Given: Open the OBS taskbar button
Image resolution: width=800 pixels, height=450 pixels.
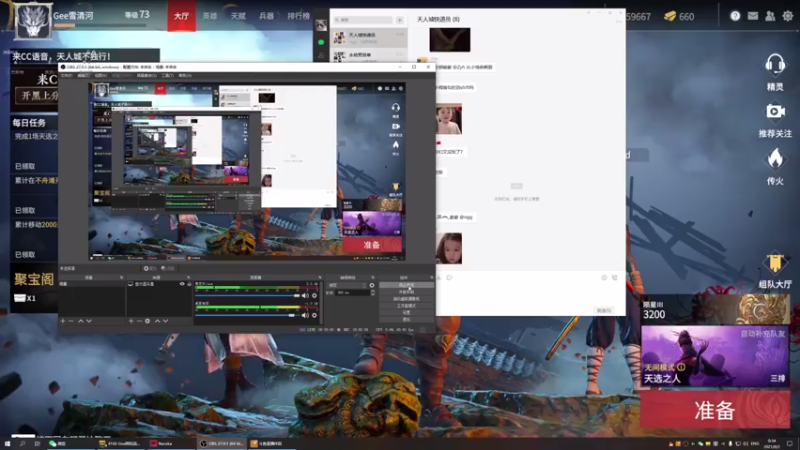Looking at the screenshot, I should point(221,443).
